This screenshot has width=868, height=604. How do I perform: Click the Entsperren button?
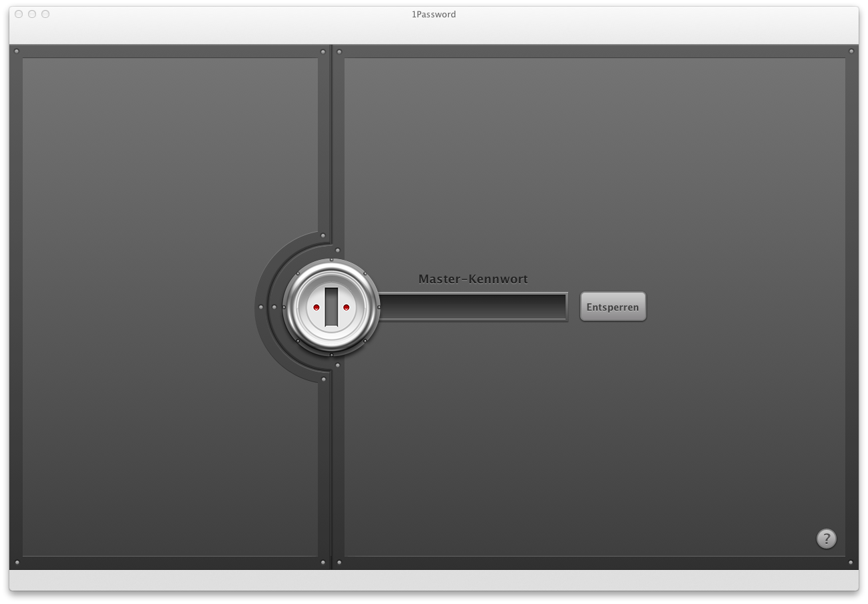(x=613, y=307)
